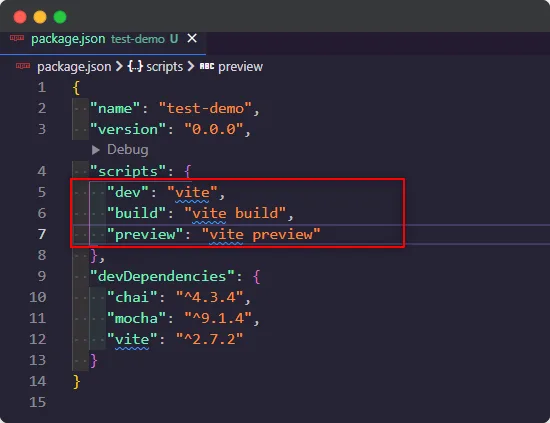Click the "^4.3.4" chai version
Screen dimensions: 550x423
209,297
